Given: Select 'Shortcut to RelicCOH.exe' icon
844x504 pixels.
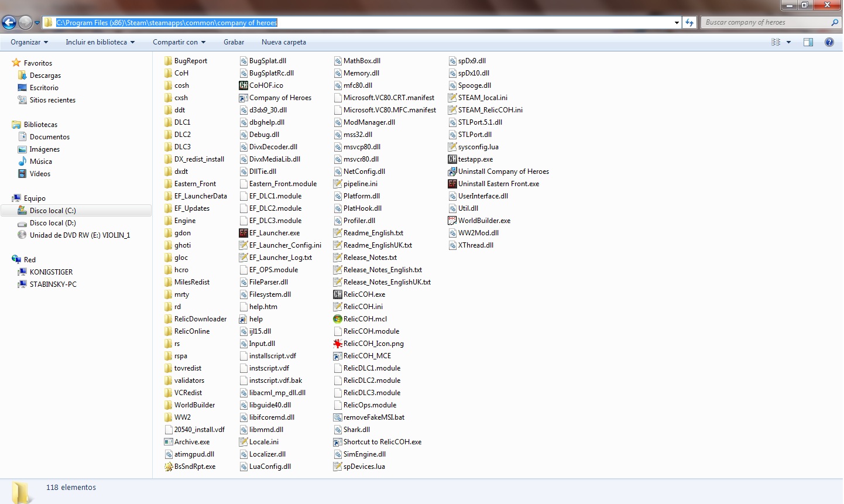Looking at the screenshot, I should click(338, 442).
